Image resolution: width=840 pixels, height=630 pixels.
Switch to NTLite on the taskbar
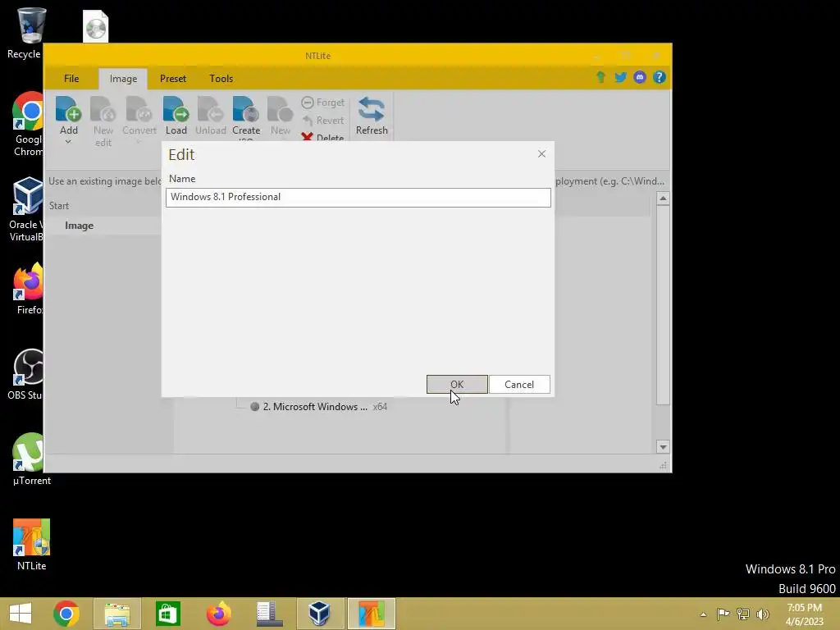click(x=372, y=614)
